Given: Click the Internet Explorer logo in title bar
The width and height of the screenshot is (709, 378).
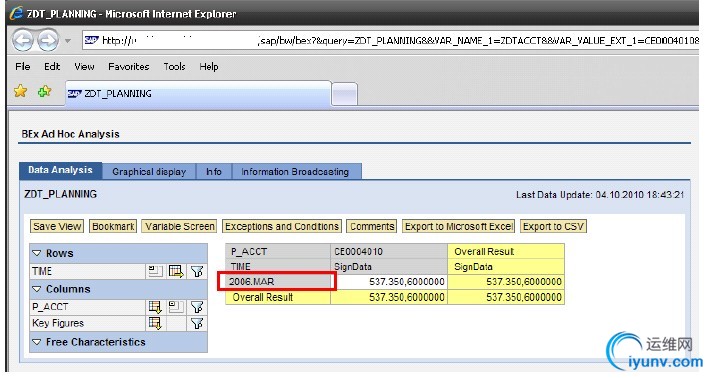Looking at the screenshot, I should pyautogui.click(x=16, y=13).
